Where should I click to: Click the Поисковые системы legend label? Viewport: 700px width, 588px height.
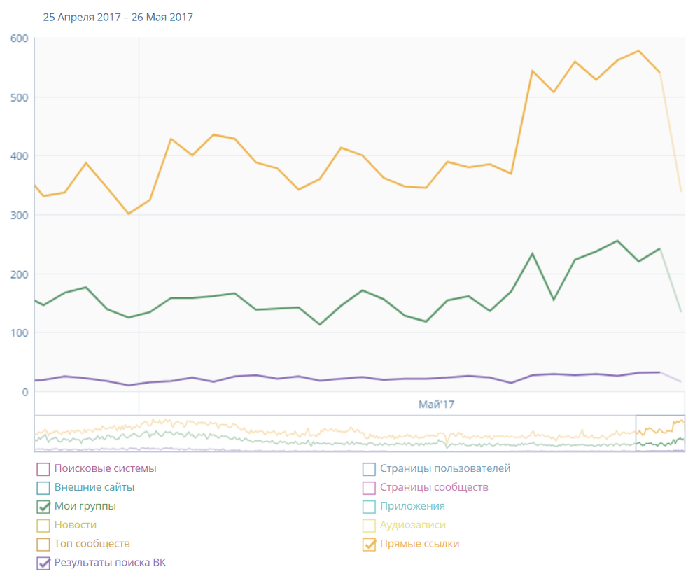point(105,468)
